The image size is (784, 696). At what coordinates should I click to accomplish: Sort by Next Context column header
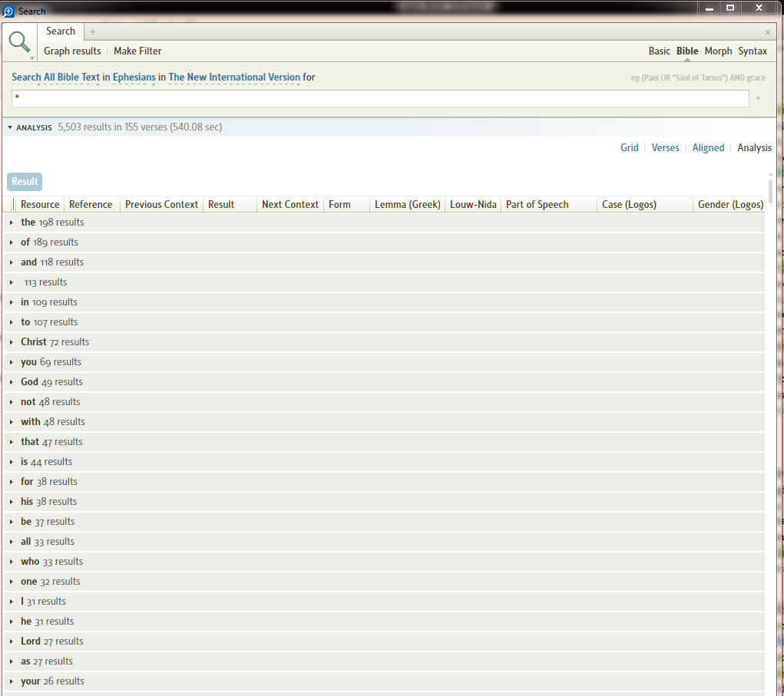[x=290, y=204]
